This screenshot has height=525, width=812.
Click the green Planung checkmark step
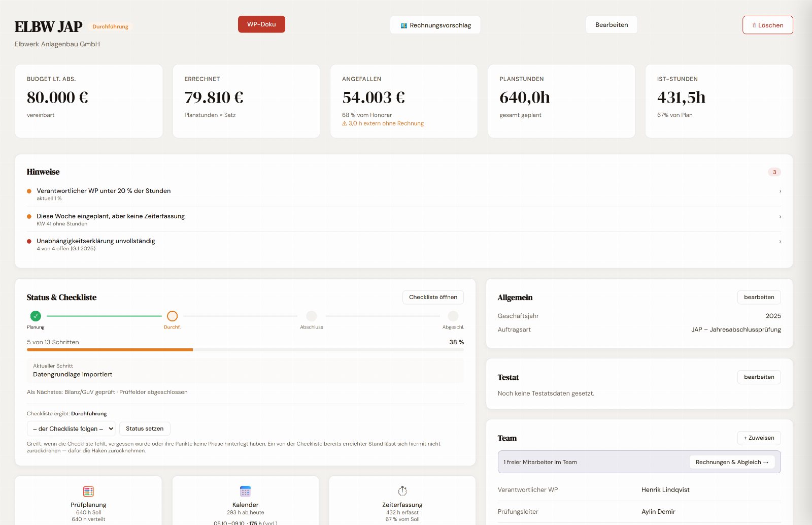[x=36, y=316]
